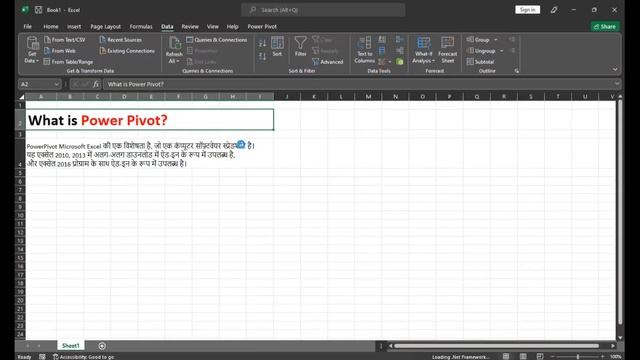Open the Page Layout tab
The height and width of the screenshot is (360, 640).
pos(105,27)
